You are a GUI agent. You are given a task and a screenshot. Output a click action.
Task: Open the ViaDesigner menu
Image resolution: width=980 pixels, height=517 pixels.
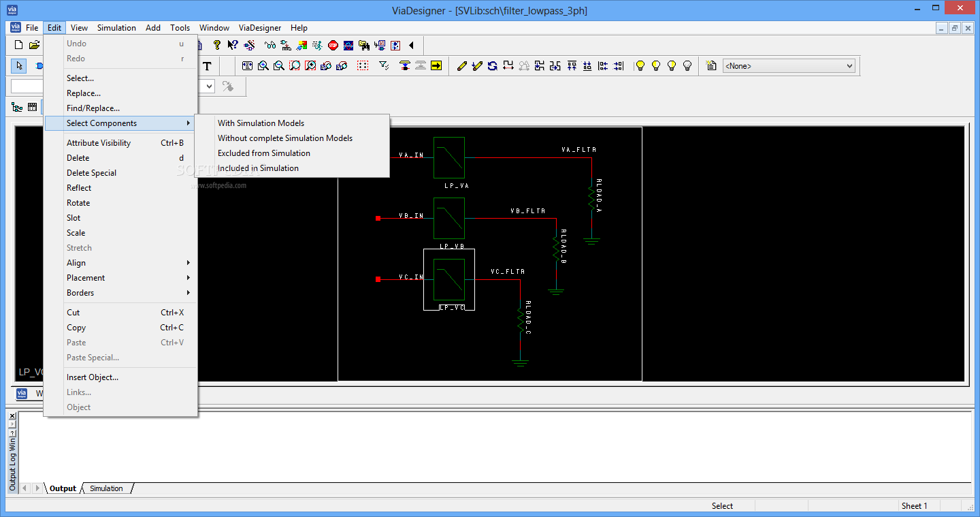point(259,28)
